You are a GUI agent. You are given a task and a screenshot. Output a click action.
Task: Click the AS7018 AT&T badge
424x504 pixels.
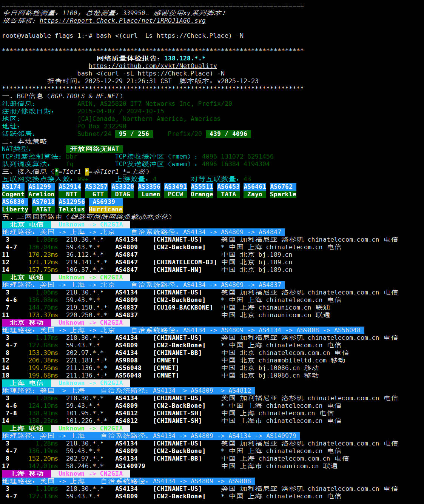coord(43,206)
